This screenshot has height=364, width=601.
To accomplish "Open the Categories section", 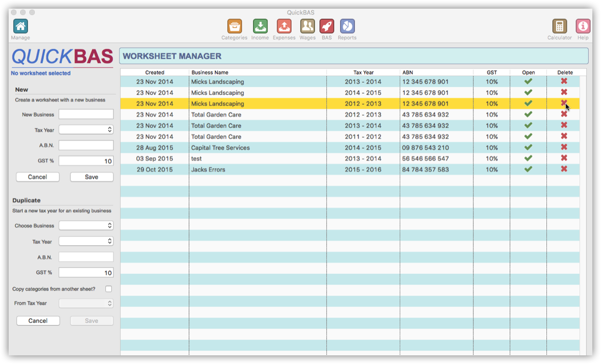I will [234, 25].
